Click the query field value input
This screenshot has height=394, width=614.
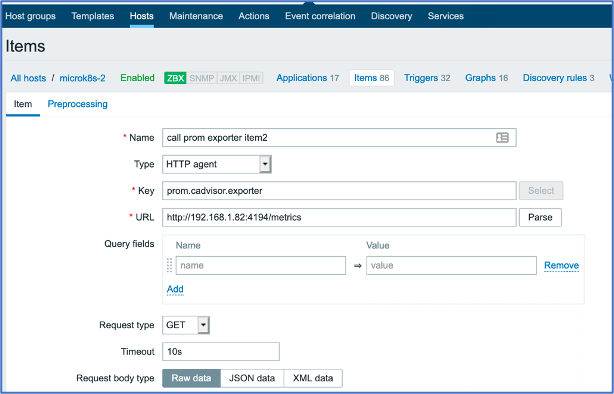pyautogui.click(x=451, y=266)
